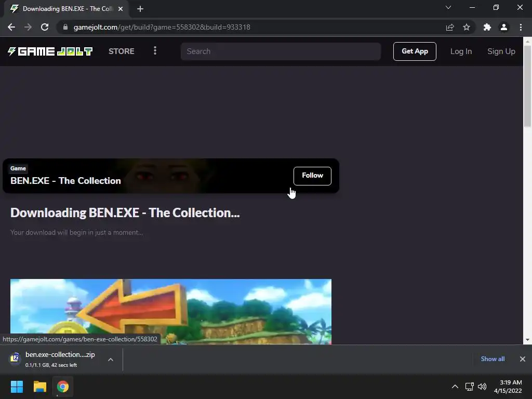Open the tab search chevron
Image resolution: width=532 pixels, height=399 pixels.
pyautogui.click(x=448, y=7)
